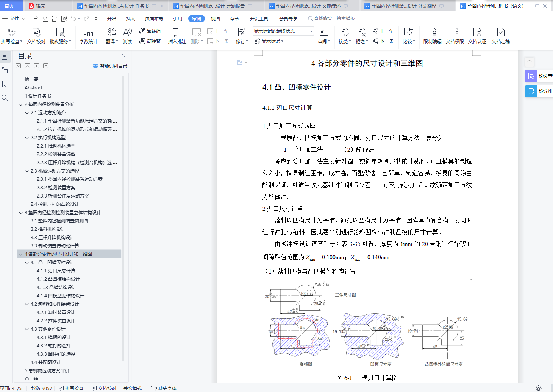Toggle 文档校对 in the status bar

tap(104, 388)
